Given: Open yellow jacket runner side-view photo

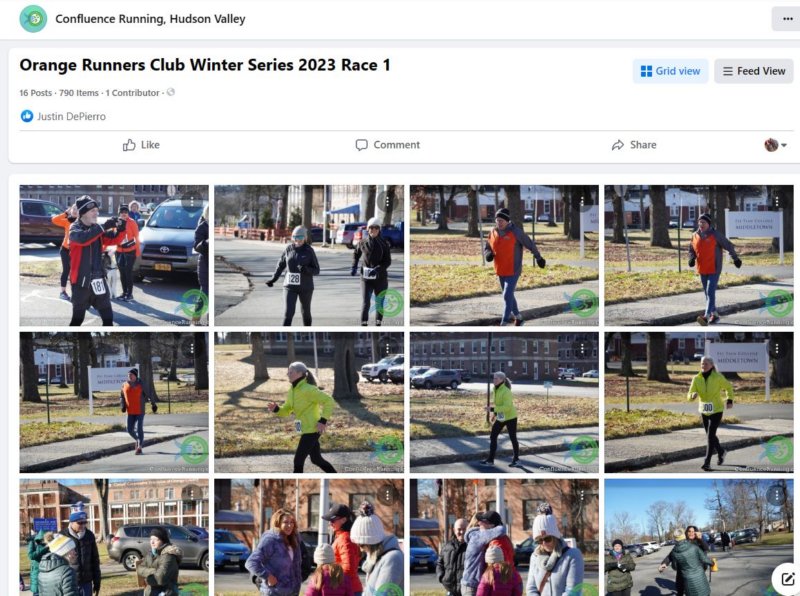Looking at the screenshot, I should (309, 402).
